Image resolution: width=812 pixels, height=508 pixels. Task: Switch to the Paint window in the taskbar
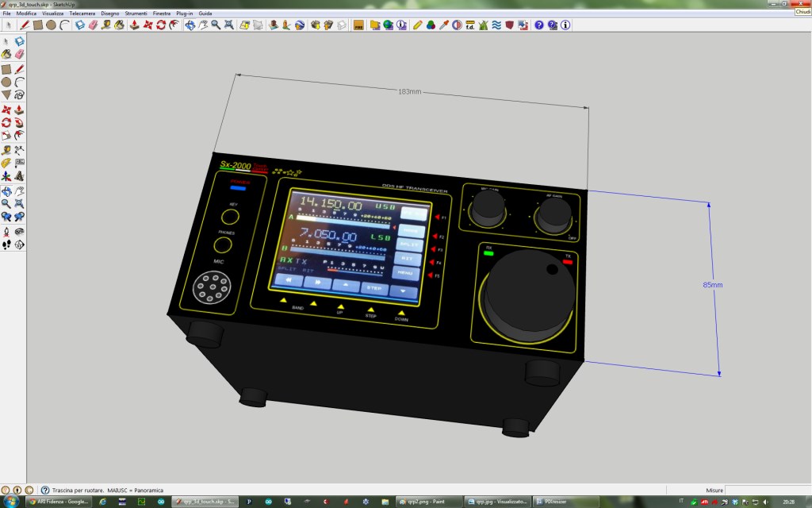point(425,502)
